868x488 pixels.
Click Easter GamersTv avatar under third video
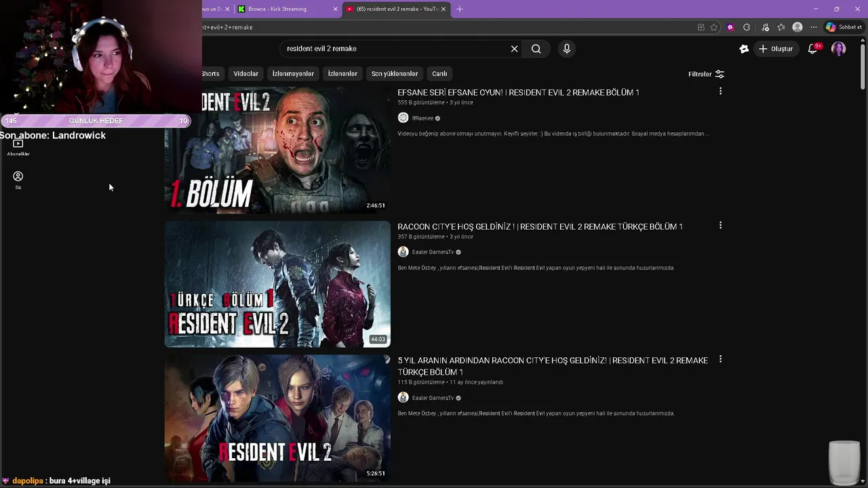point(403,398)
